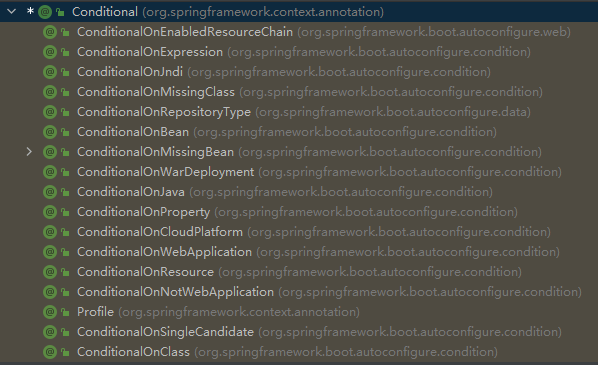The image size is (598, 365).
Task: Collapse the Conditional root node chevron
Action: pos(11,11)
